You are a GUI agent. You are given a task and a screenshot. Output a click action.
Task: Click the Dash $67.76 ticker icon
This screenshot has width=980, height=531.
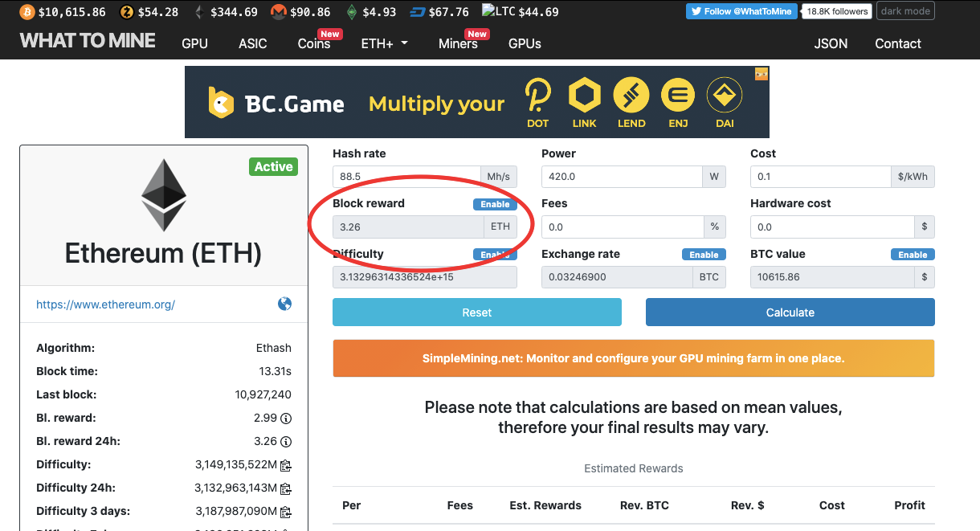coord(418,12)
